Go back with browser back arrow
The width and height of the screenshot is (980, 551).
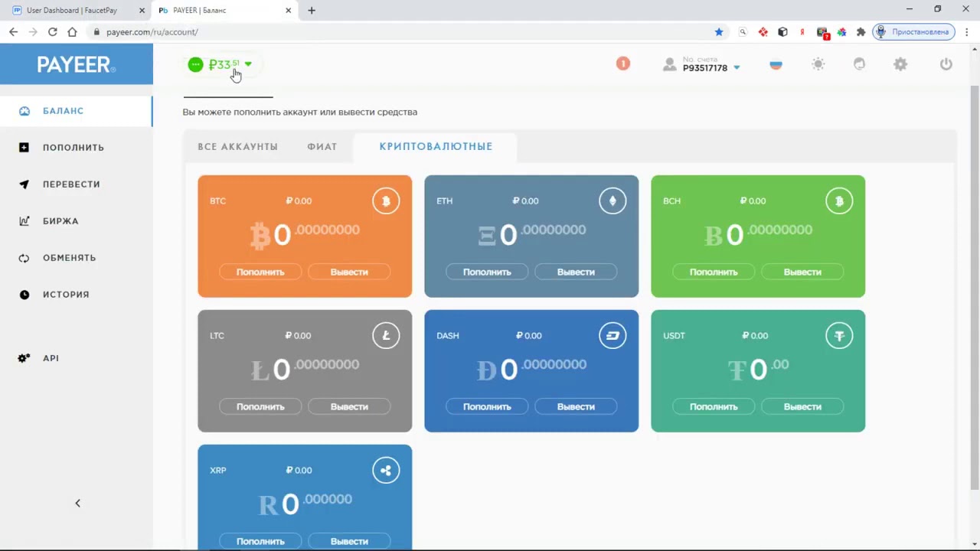pos(13,32)
